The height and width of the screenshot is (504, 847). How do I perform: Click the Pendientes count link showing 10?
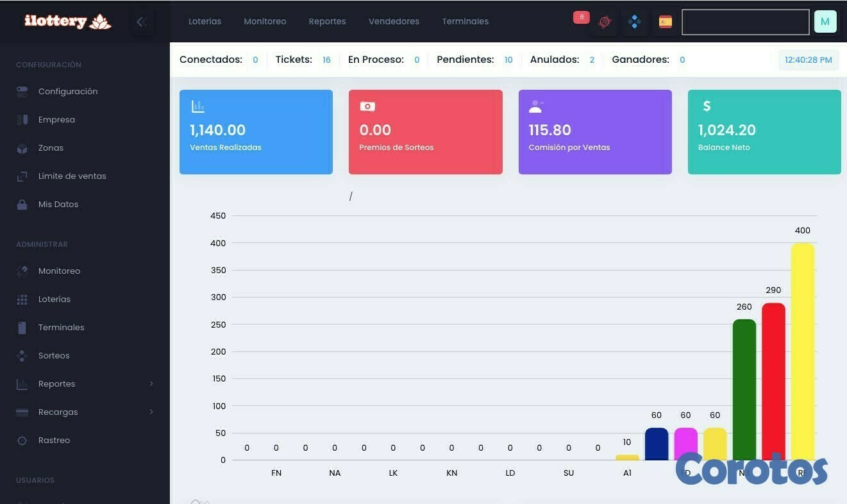pyautogui.click(x=508, y=60)
